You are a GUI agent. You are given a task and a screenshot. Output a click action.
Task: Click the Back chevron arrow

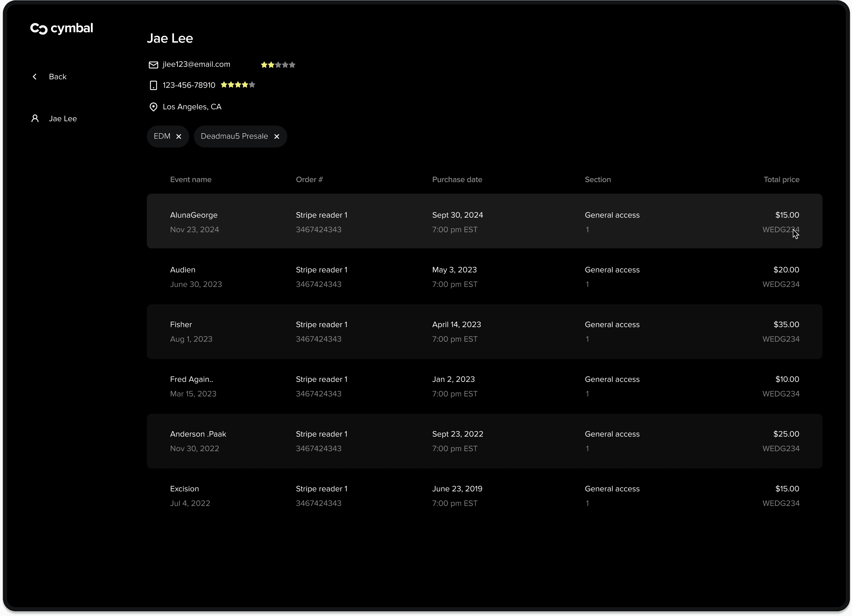[35, 77]
